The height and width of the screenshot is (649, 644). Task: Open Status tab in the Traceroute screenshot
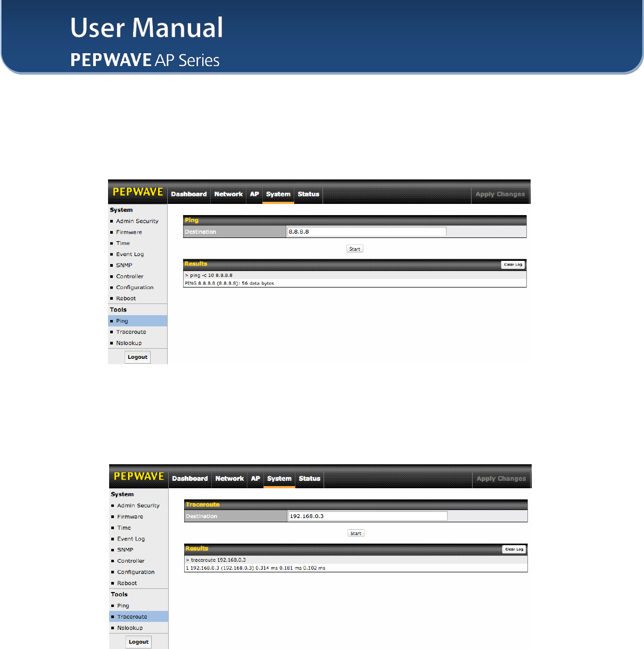(x=310, y=479)
